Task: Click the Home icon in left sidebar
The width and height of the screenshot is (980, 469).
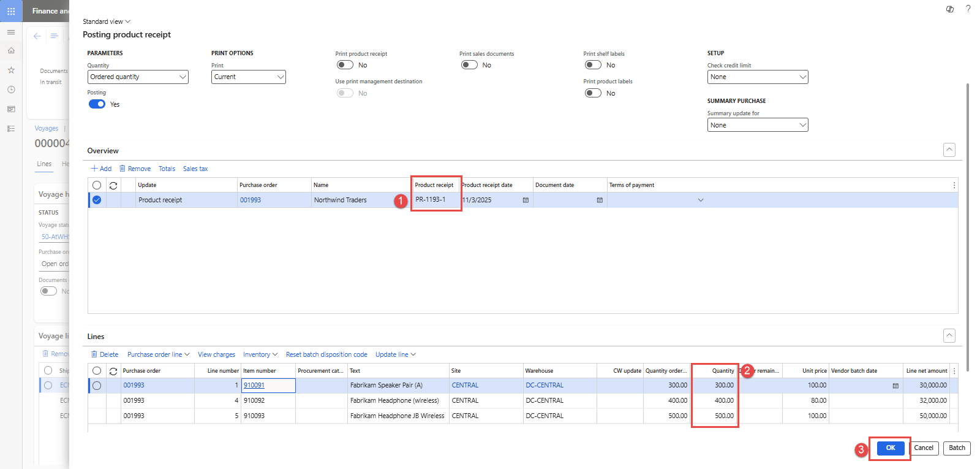Action: point(11,51)
